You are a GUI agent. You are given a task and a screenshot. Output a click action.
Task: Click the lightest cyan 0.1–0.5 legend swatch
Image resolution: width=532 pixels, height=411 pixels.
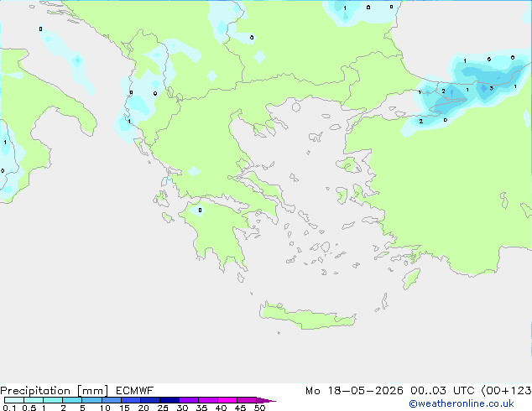(x=14, y=400)
